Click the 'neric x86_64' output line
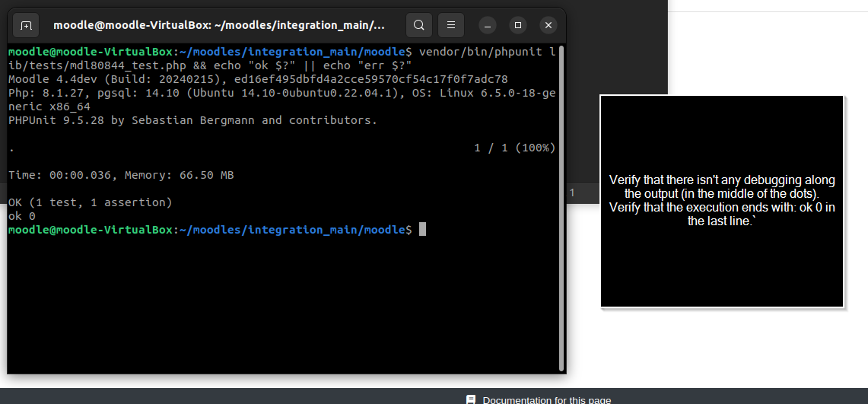 [49, 107]
